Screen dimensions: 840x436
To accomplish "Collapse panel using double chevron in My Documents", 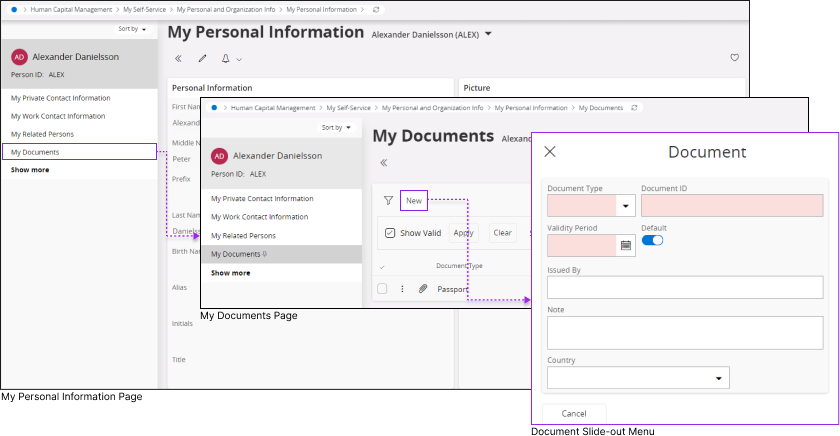I will 384,162.
